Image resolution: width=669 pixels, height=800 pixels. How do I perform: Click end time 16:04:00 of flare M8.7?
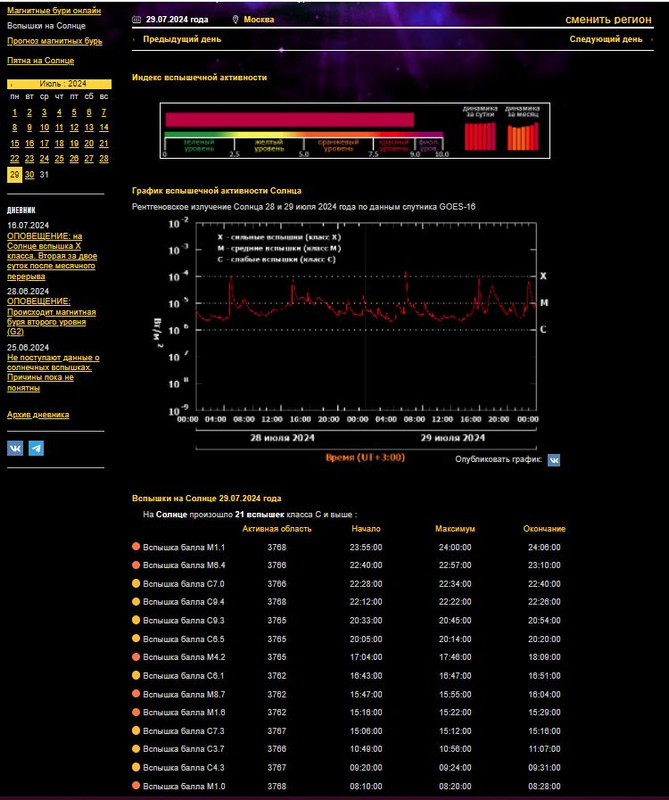pos(544,694)
